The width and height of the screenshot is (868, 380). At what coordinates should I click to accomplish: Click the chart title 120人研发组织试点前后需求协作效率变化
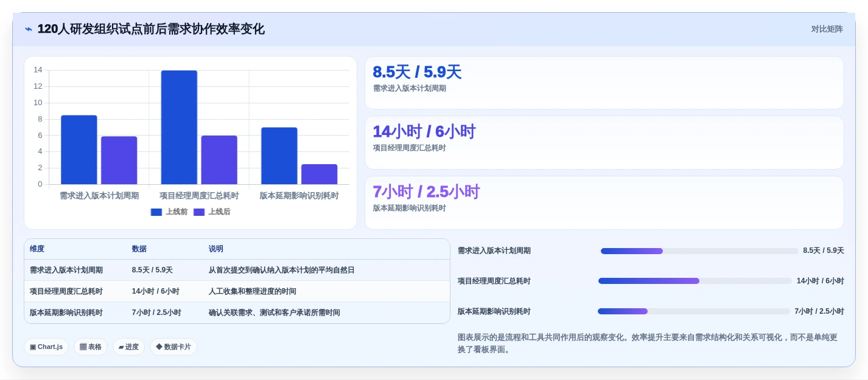(151, 29)
